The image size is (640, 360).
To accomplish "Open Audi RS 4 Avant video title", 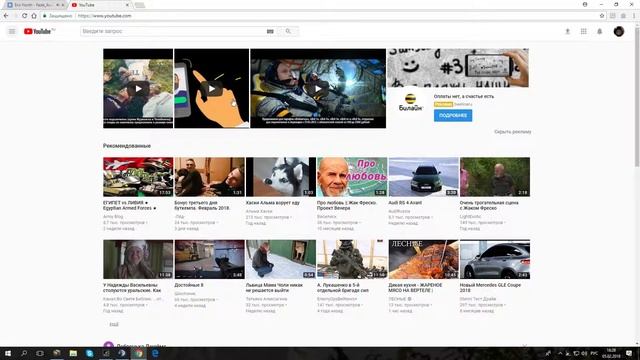I will point(405,203).
